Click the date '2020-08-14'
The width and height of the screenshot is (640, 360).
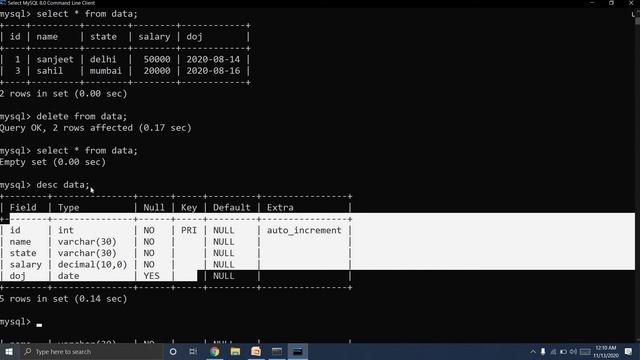click(213, 60)
